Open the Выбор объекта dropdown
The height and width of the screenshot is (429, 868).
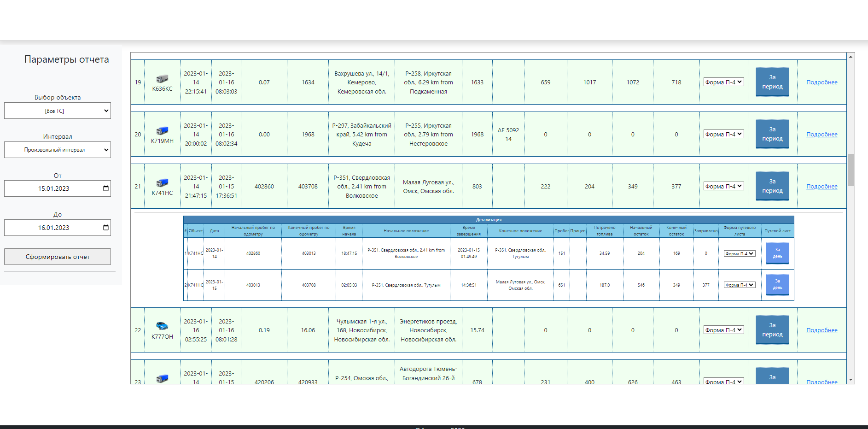[58, 111]
